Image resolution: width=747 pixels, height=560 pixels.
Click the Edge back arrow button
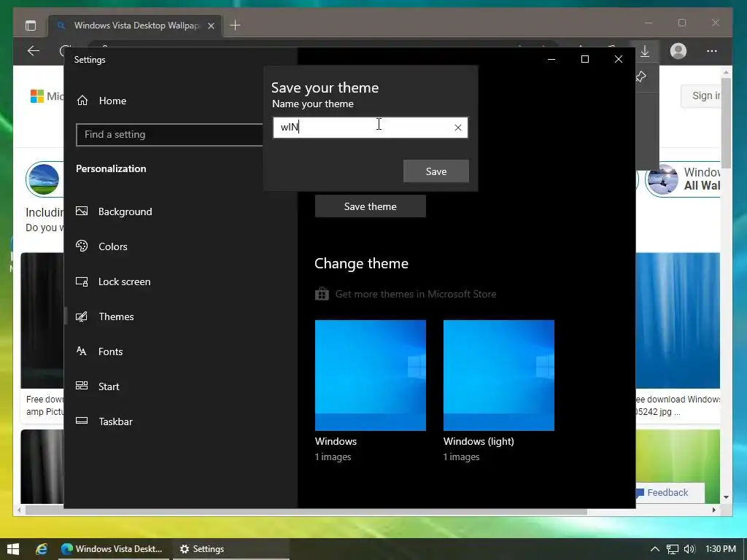pyautogui.click(x=34, y=51)
